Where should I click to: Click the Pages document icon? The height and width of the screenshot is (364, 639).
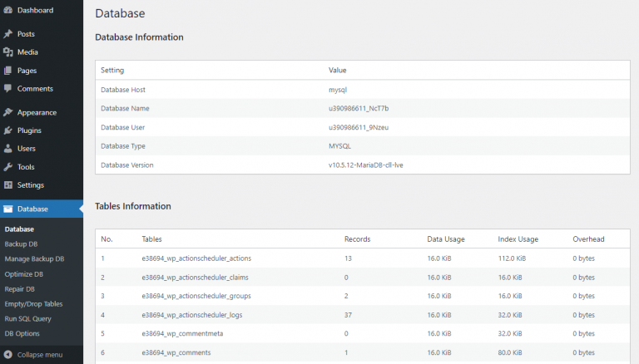point(8,71)
